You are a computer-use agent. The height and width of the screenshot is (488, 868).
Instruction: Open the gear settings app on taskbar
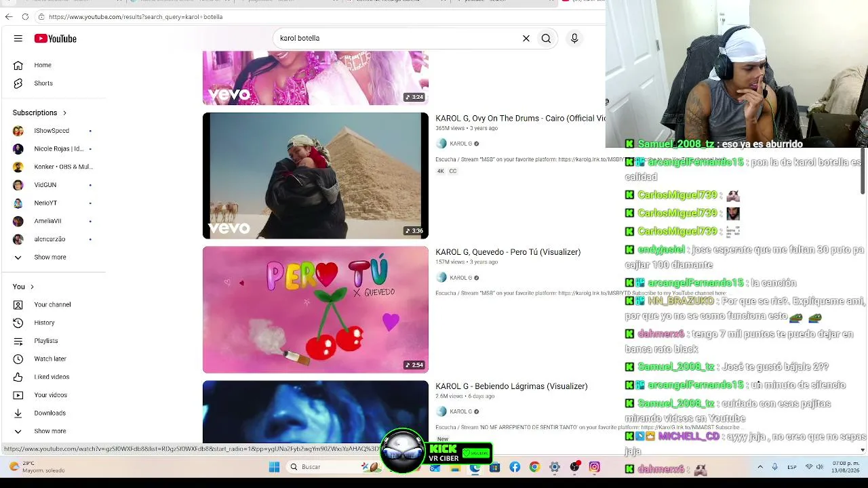(x=555, y=467)
